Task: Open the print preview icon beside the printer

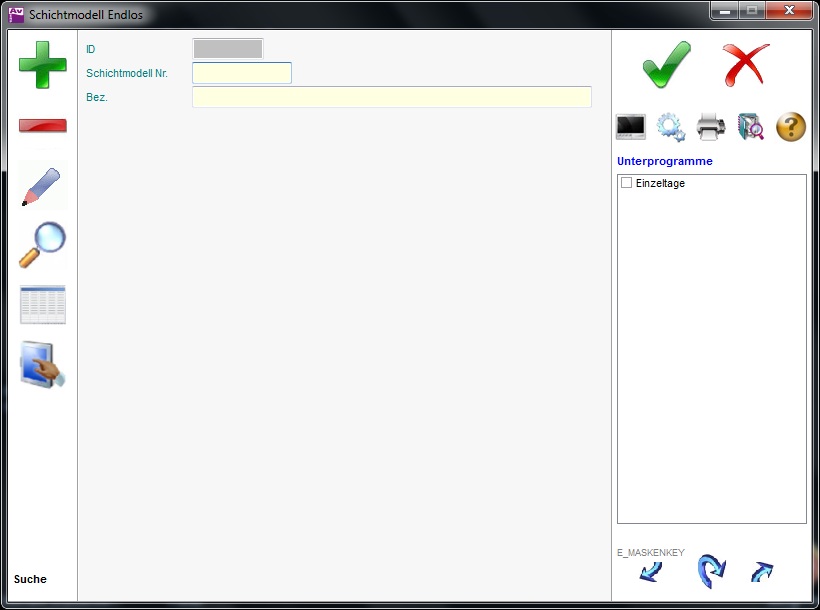Action: point(750,127)
